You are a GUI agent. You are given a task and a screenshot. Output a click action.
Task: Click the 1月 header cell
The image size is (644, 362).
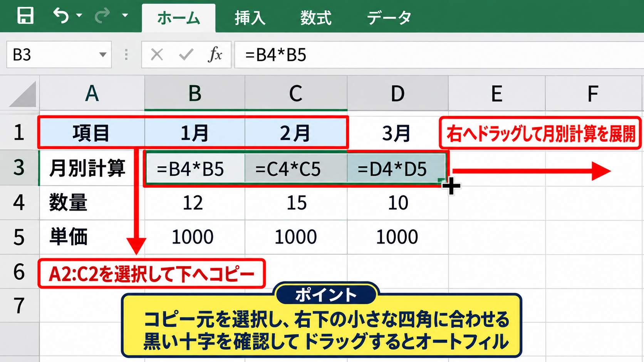[195, 133]
